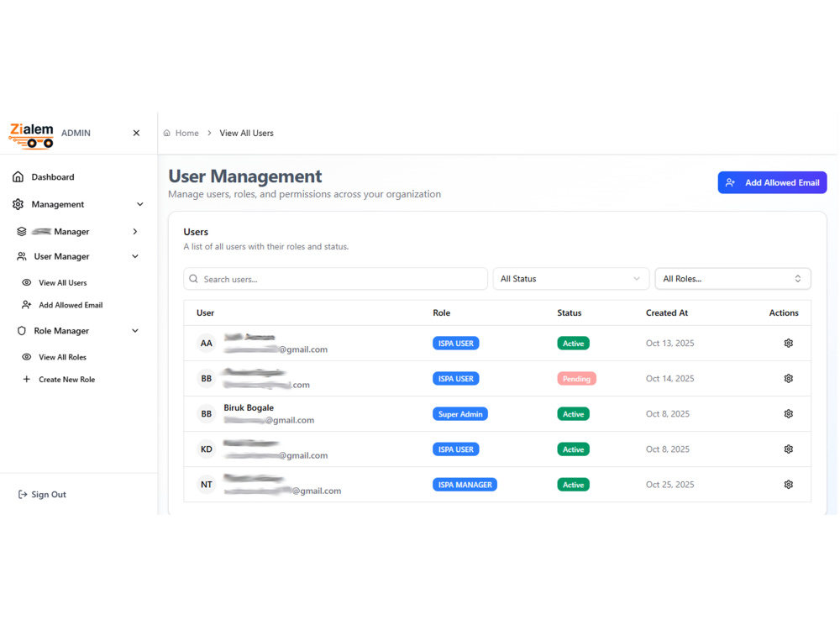This screenshot has width=840, height=630.
Task: Click the Super Admin role badge
Action: (x=460, y=414)
